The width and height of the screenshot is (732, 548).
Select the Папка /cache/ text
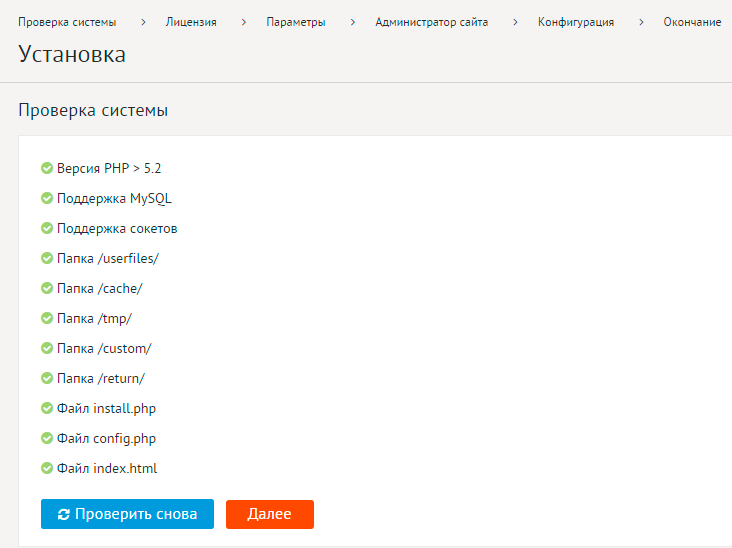tap(99, 288)
